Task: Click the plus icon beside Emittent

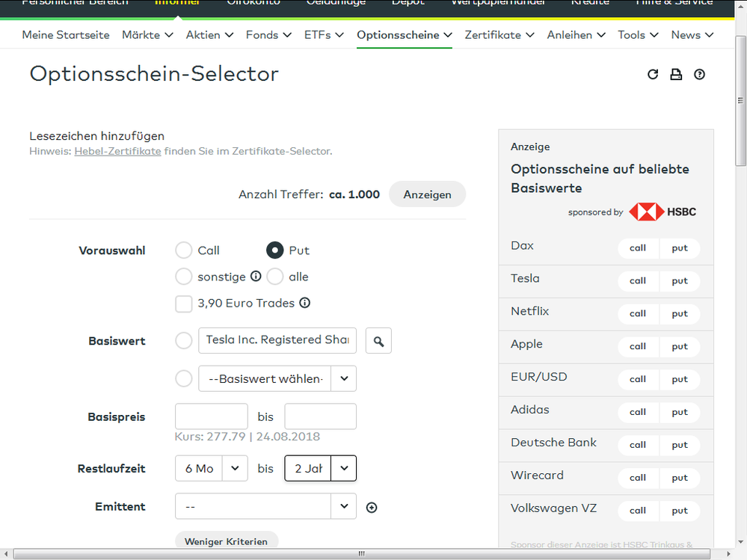Action: 372,507
